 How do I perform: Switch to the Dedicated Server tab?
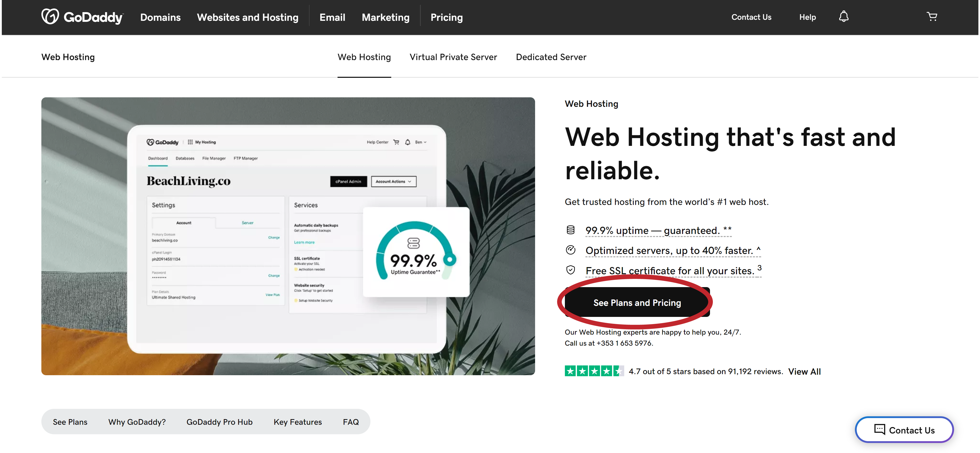551,57
